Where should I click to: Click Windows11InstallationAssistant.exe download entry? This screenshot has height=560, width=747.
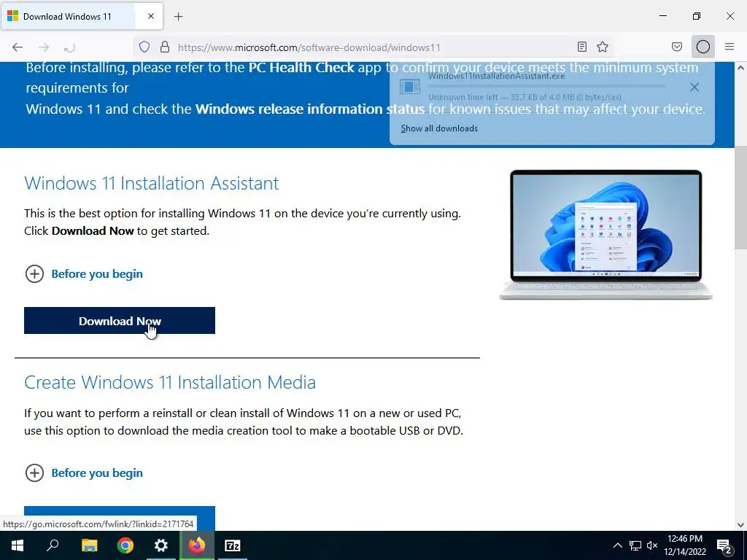click(533, 86)
